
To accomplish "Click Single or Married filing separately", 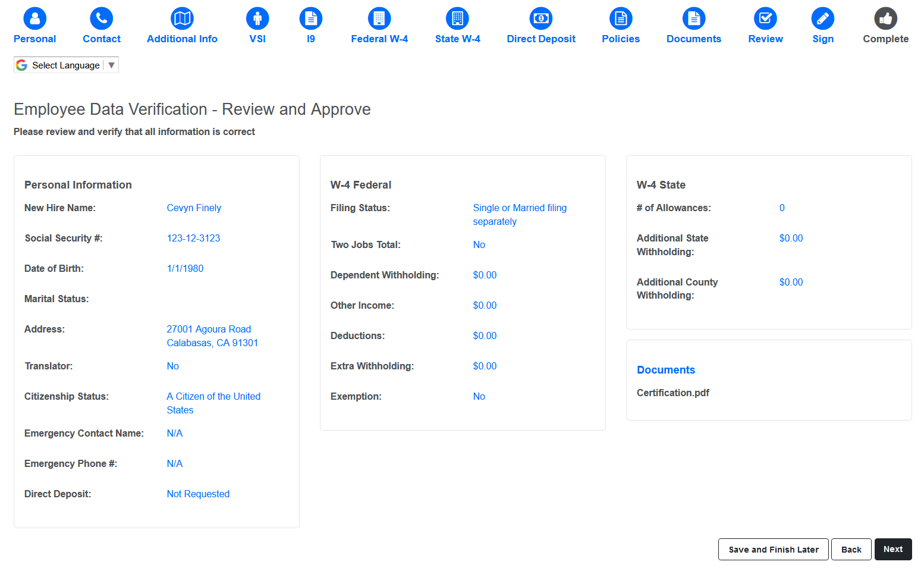I will click(520, 215).
